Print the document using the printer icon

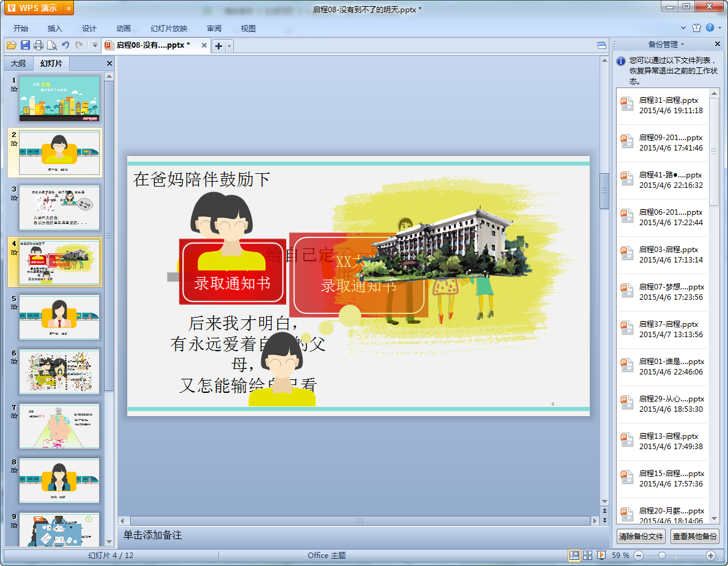pos(39,45)
